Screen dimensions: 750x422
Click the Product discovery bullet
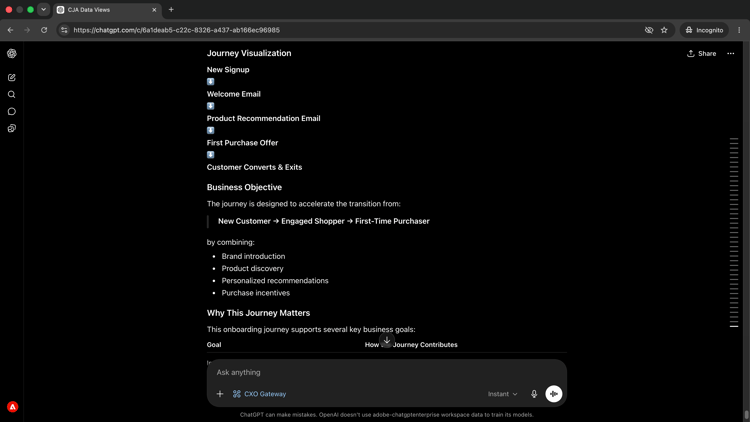(x=252, y=268)
